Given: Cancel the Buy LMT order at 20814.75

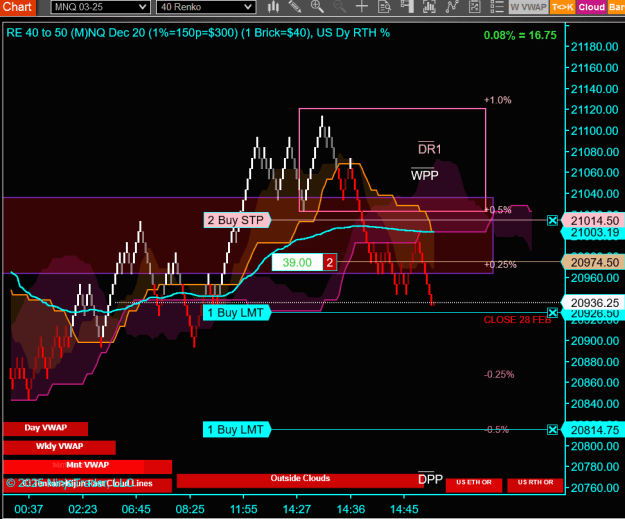Looking at the screenshot, I should pos(552,430).
